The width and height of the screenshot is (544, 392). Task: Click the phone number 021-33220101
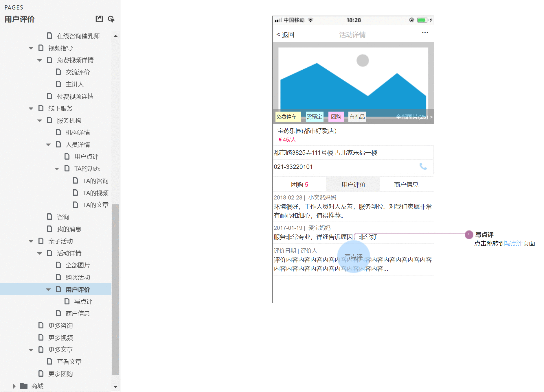(x=293, y=167)
